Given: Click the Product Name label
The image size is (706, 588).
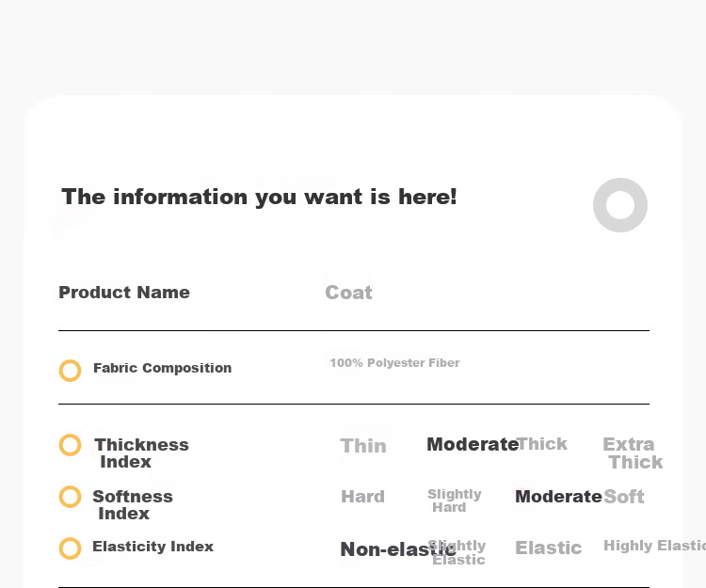Looking at the screenshot, I should [124, 293].
